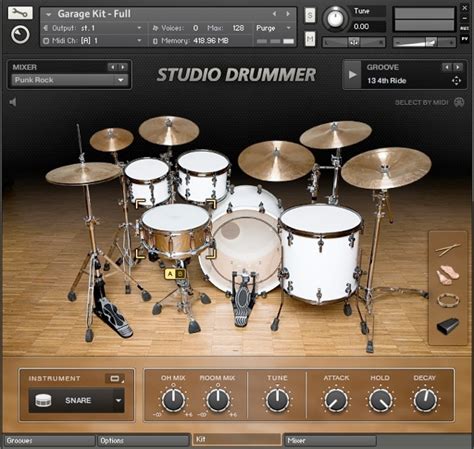The width and height of the screenshot is (474, 449).
Task: Open the SNARE instrument dropdown
Action: 76,400
